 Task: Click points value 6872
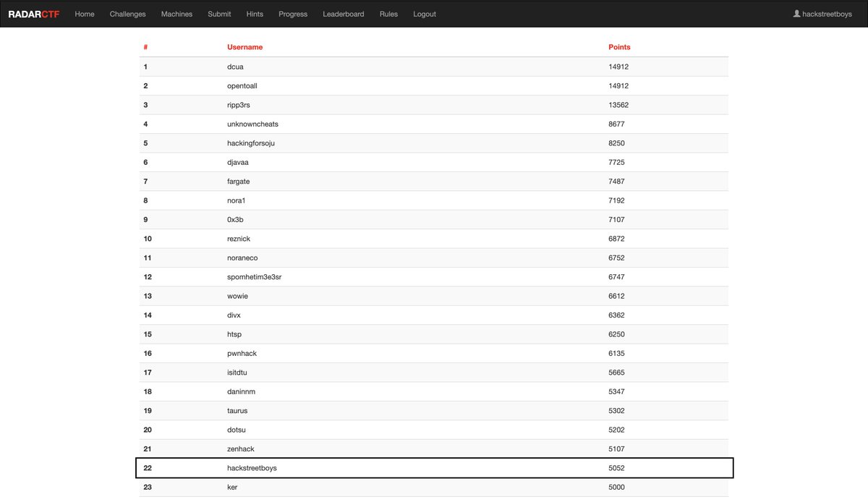click(617, 239)
